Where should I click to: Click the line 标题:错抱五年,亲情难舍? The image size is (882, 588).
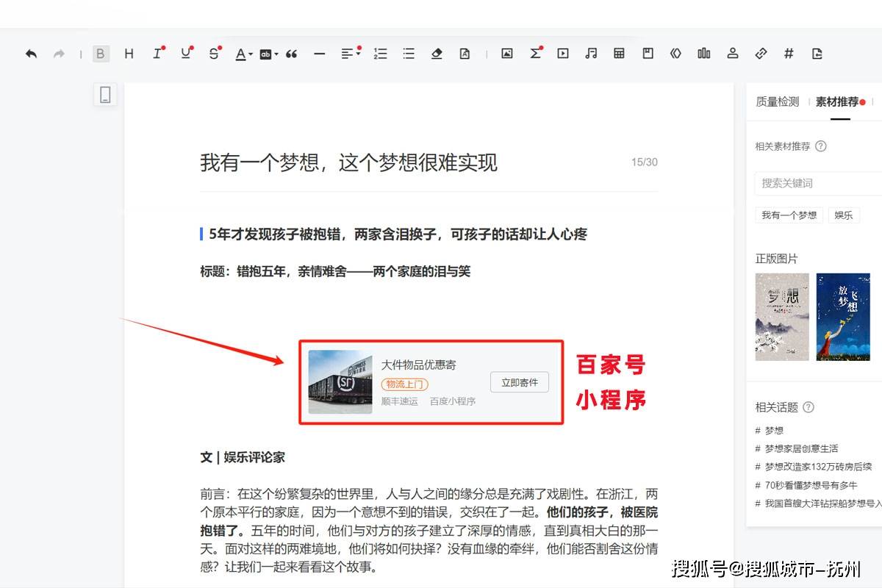point(335,271)
